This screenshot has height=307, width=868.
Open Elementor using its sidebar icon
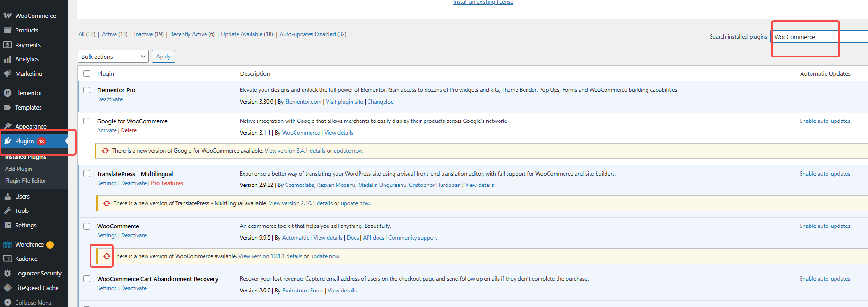8,93
